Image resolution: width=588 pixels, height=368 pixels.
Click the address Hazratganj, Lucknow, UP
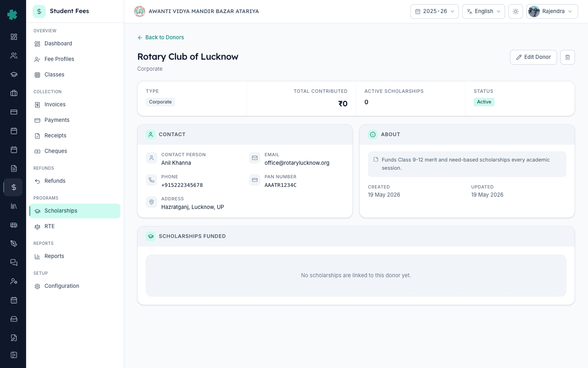pos(193,207)
